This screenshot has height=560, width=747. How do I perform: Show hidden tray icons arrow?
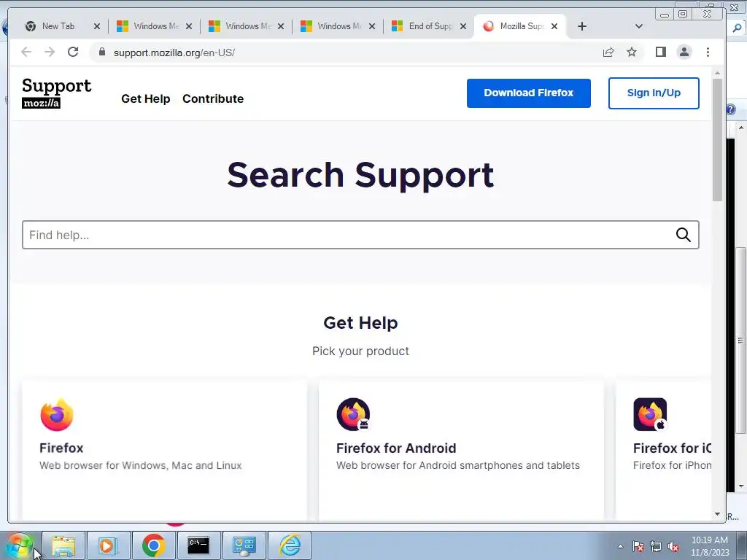click(620, 546)
